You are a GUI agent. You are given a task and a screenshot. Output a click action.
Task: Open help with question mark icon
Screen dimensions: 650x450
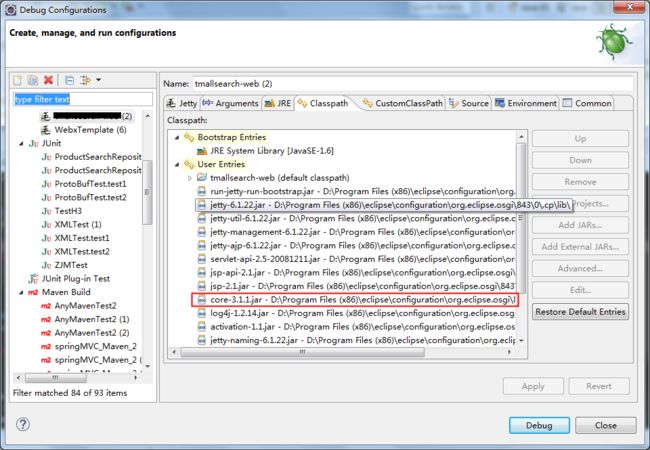coord(23,424)
